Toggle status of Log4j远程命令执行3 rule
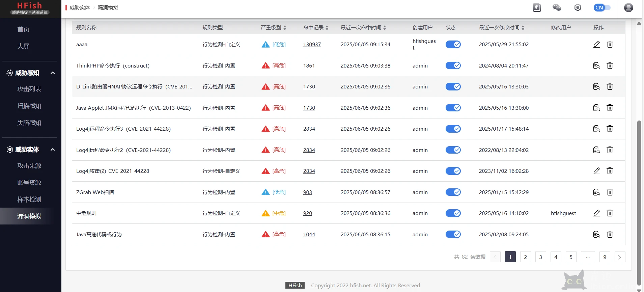The width and height of the screenshot is (644, 292). pyautogui.click(x=453, y=129)
